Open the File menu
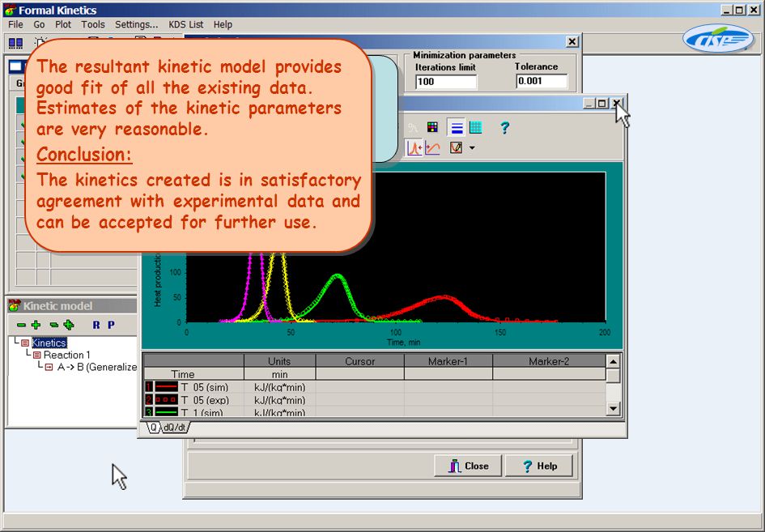Viewport: 765px width, 532px height. (x=15, y=24)
